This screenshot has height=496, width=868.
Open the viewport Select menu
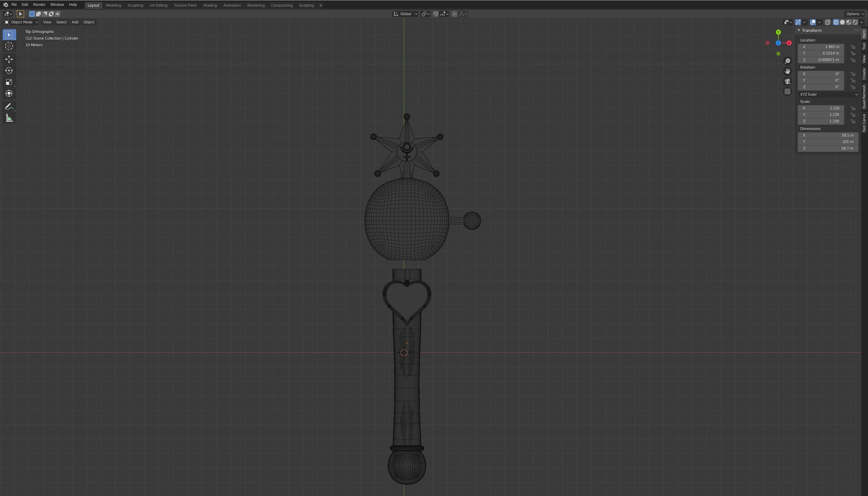[x=61, y=22]
